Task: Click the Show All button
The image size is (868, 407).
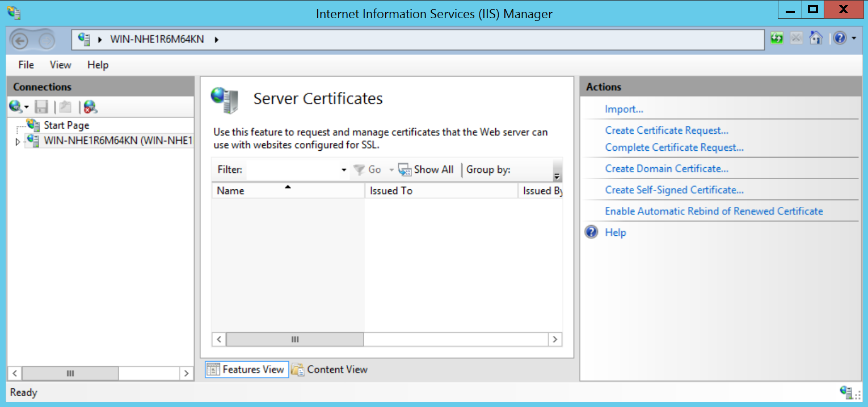Action: [426, 169]
